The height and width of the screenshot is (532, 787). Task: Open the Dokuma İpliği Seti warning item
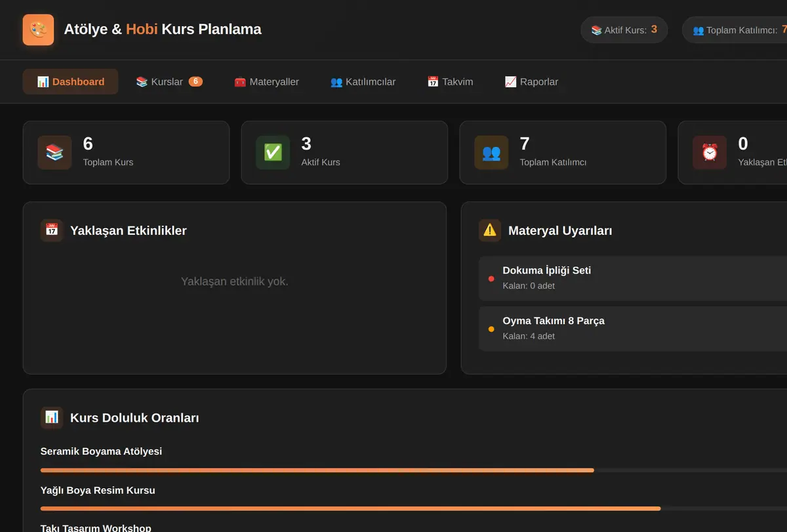633,278
